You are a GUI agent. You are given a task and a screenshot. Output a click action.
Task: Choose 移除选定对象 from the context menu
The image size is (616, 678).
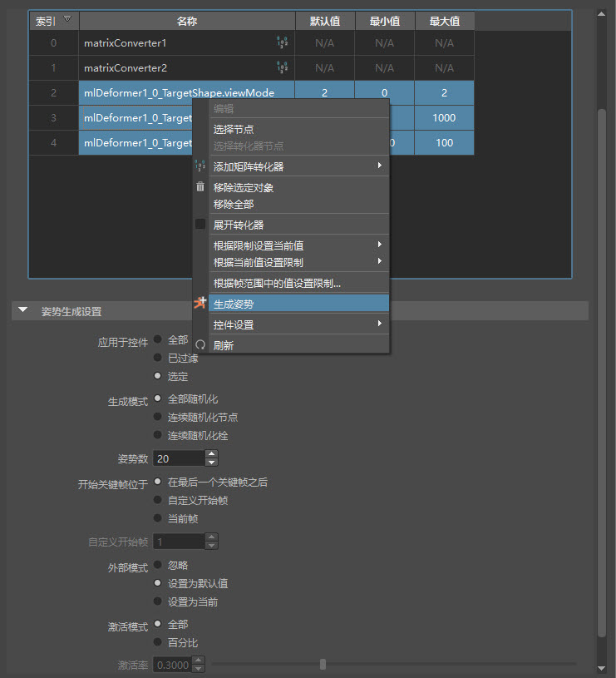tap(299, 188)
